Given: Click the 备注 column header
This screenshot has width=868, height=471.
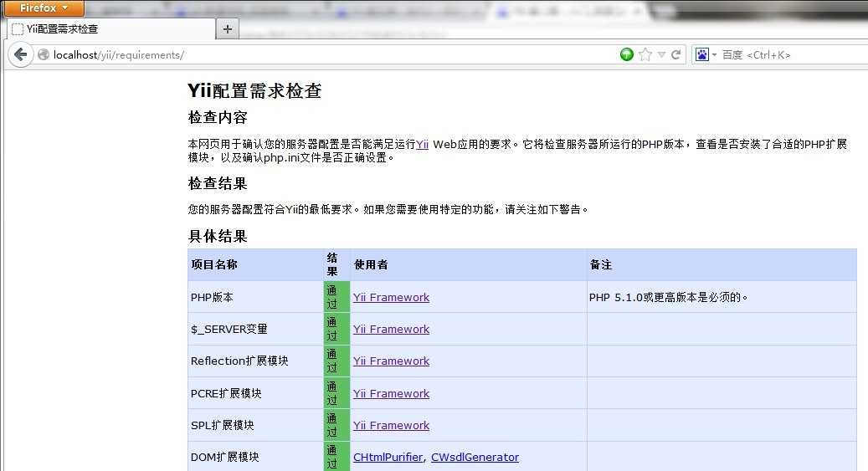Looking at the screenshot, I should point(722,264).
